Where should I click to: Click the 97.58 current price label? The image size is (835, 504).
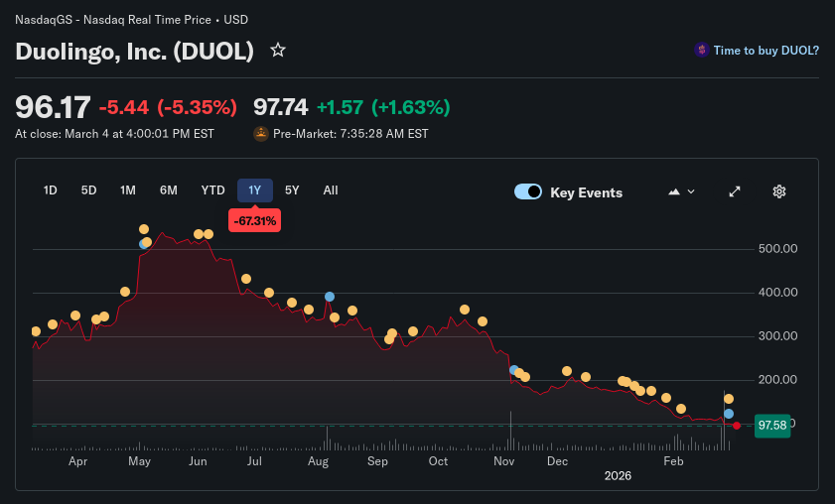pos(771,425)
